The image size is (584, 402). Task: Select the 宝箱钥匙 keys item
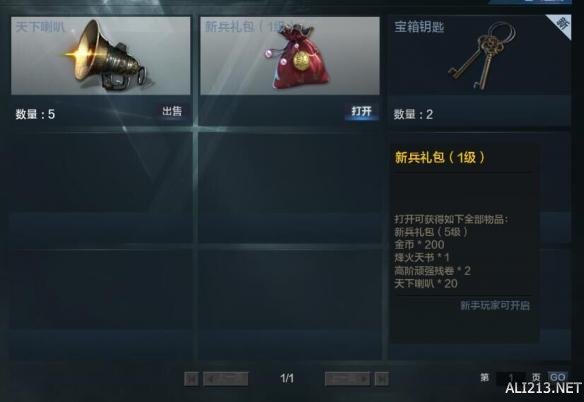point(480,55)
